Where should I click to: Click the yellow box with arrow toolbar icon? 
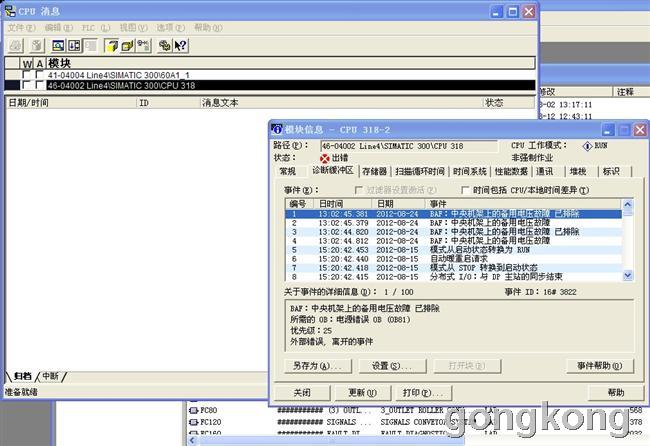click(x=127, y=46)
